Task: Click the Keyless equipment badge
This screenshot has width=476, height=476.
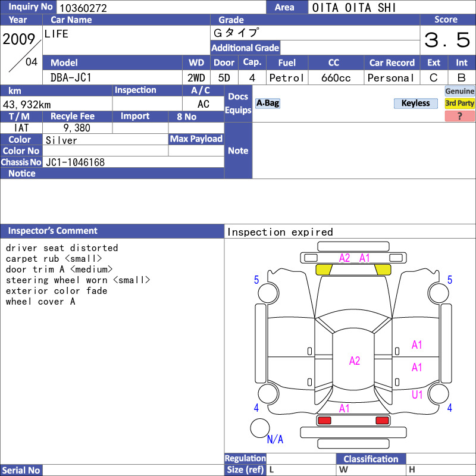Action: [x=415, y=103]
